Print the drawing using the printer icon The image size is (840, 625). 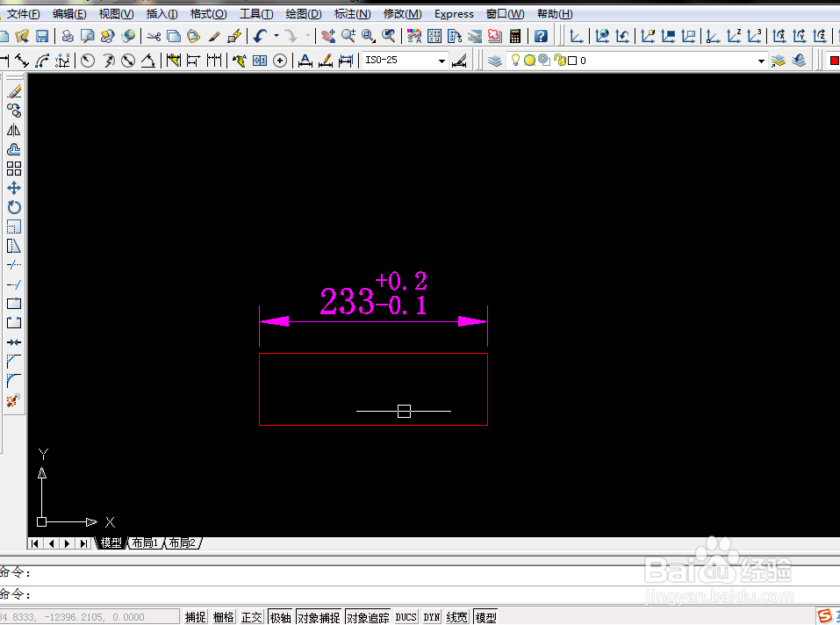(x=68, y=36)
